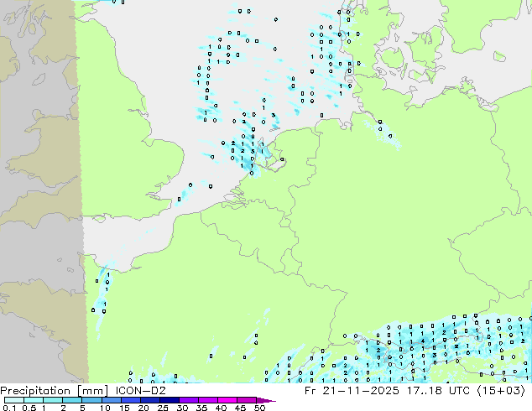Click the ICON-D2 model name label

coord(140,391)
